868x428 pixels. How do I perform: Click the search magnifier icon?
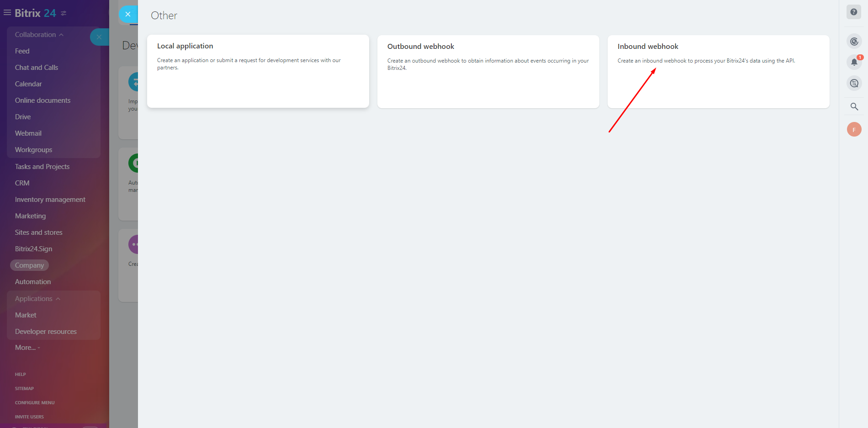(853, 106)
